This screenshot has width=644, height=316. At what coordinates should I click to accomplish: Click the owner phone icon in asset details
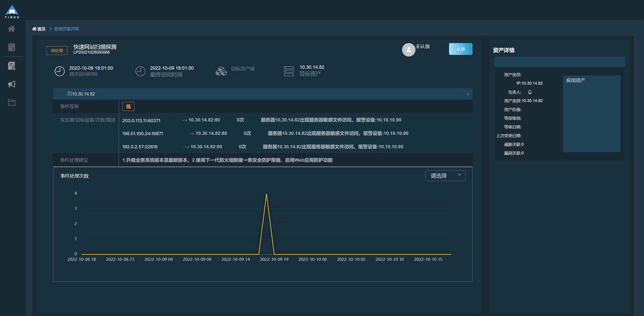click(530, 92)
